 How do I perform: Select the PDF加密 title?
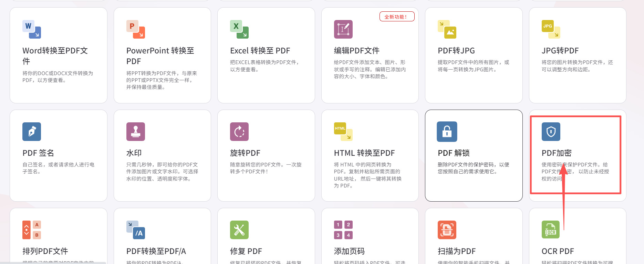pos(557,153)
